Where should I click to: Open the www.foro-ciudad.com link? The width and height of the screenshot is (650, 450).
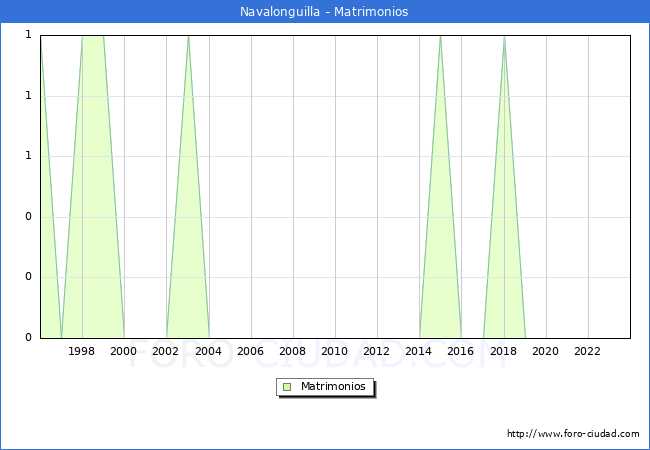pyautogui.click(x=573, y=434)
